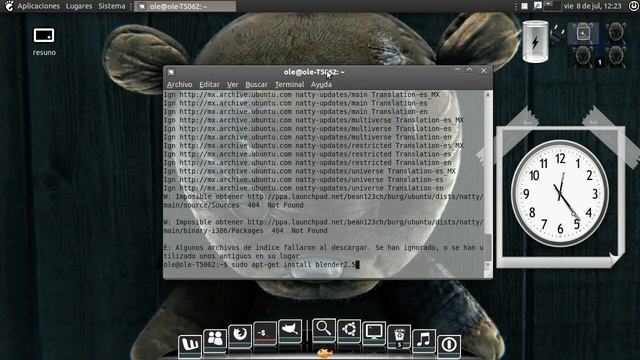
Task: Open the Buscar menu in the terminal
Action: (256, 84)
